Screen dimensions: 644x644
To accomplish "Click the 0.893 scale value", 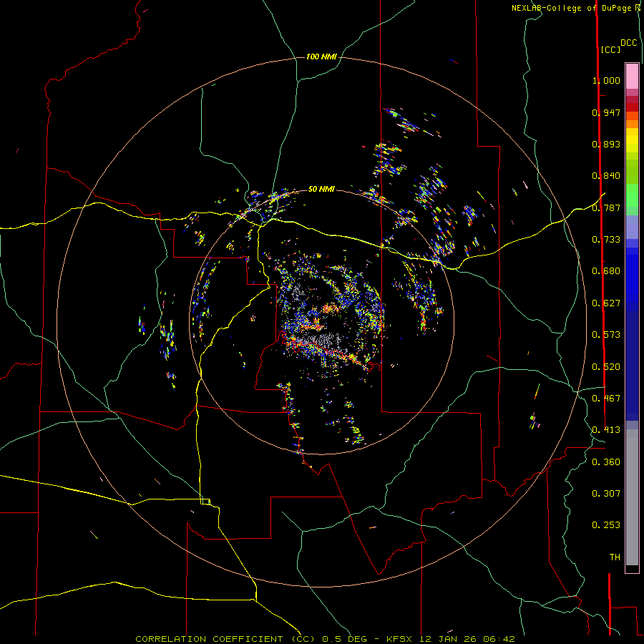I will pos(606,144).
